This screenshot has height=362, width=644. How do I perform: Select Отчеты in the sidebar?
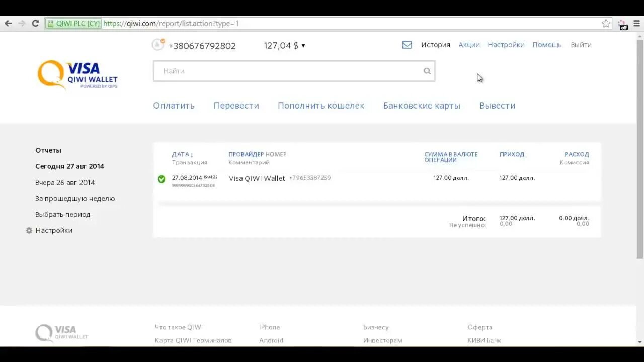(x=48, y=150)
